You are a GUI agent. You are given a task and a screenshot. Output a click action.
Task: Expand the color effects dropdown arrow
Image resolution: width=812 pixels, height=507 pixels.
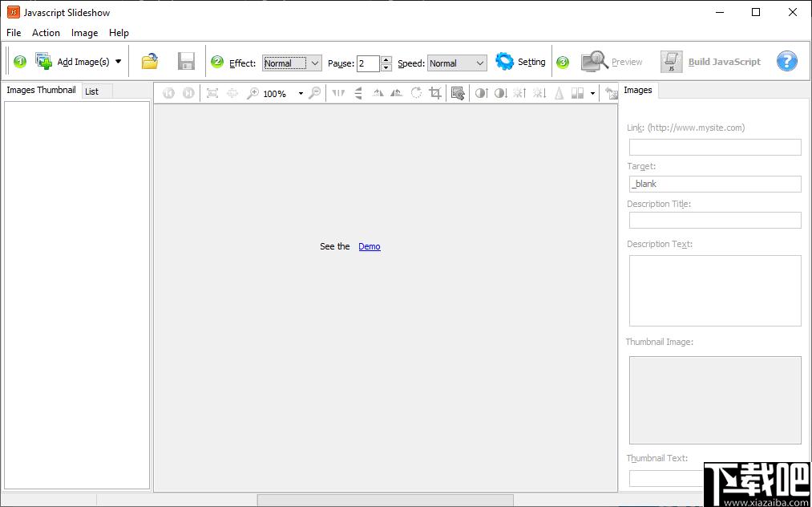pos(592,94)
